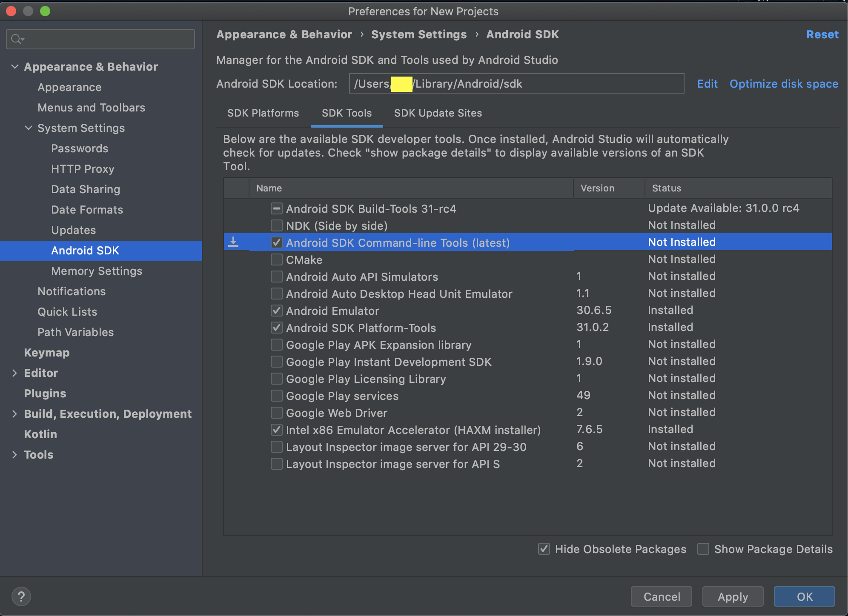Image resolution: width=848 pixels, height=616 pixels.
Task: Check Layout Inspector image server for API S
Action: tap(277, 464)
